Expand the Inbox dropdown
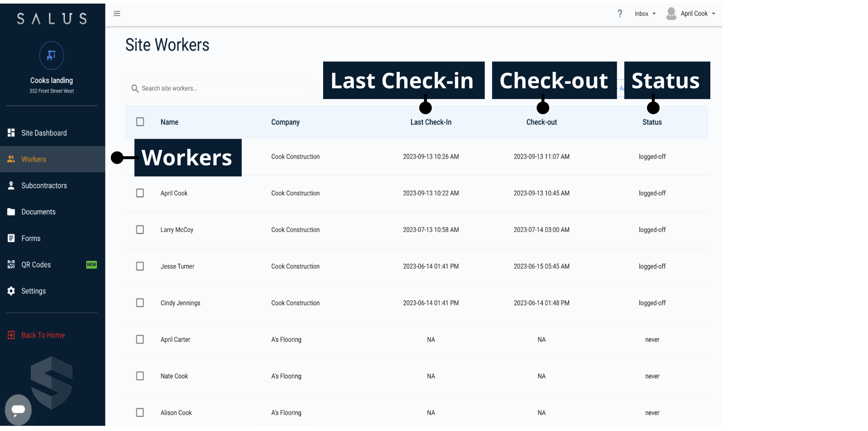Screen dimensions: 868x431 [x=645, y=13]
